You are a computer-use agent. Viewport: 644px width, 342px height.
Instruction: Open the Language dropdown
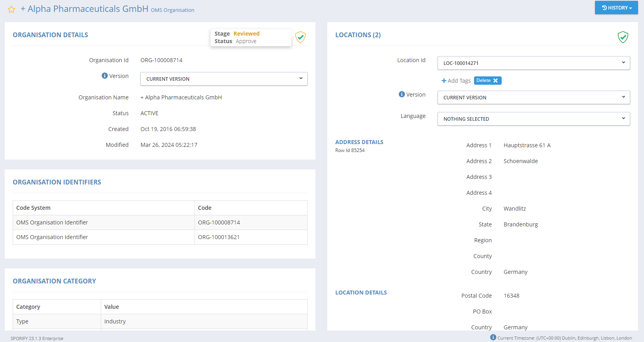pos(533,119)
